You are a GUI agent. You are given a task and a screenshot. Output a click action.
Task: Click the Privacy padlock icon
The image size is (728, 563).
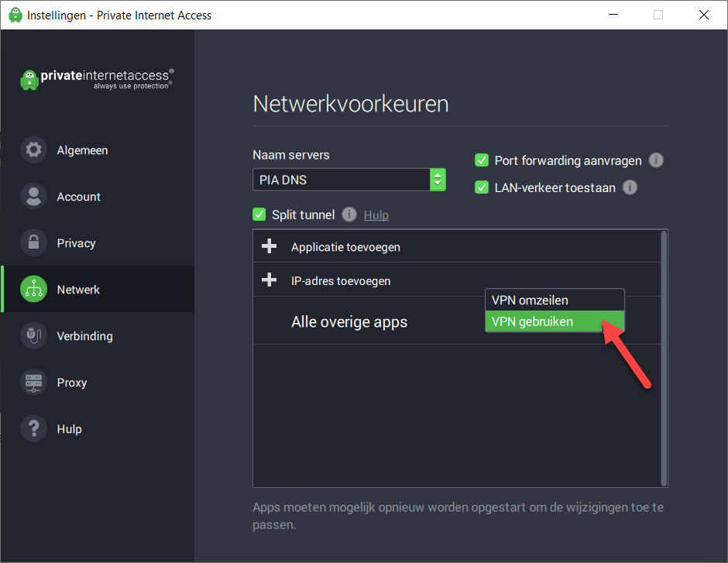(x=33, y=242)
